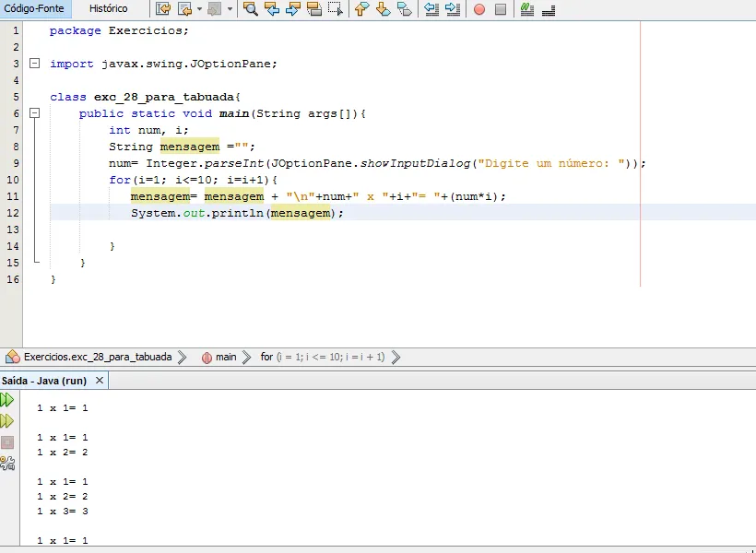The height and width of the screenshot is (553, 756).
Task: Click Find Previous Occurrence arrow icon
Action: point(271,9)
